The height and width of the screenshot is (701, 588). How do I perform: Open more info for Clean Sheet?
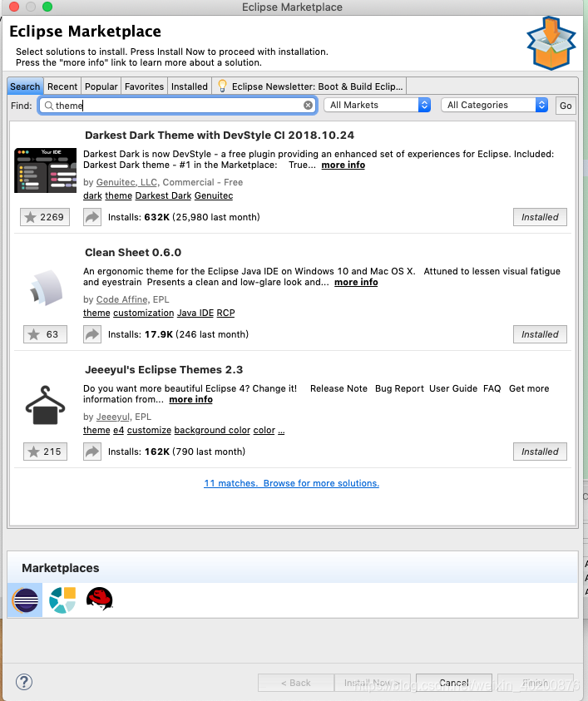coord(356,282)
